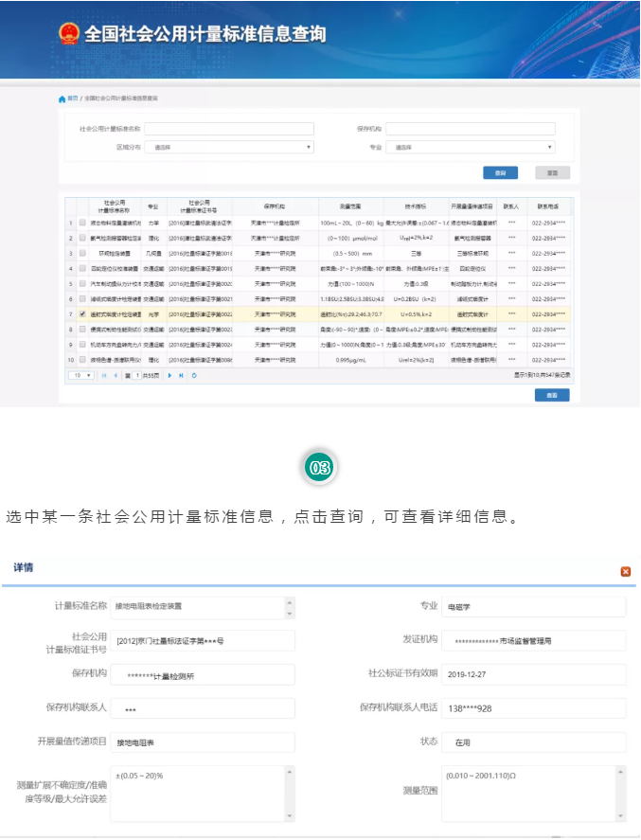The width and height of the screenshot is (641, 840).
Task: Click the refresh icon in pagination bar
Action: (x=194, y=376)
